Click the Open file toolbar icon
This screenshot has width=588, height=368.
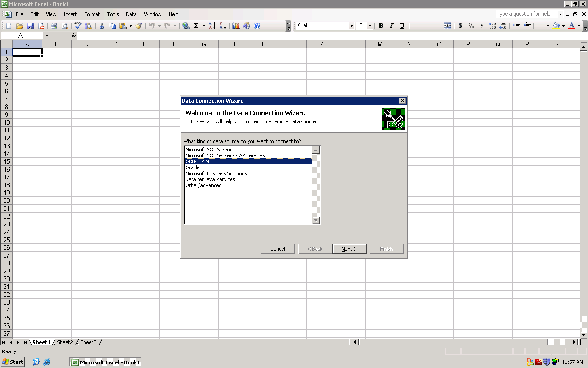point(20,26)
